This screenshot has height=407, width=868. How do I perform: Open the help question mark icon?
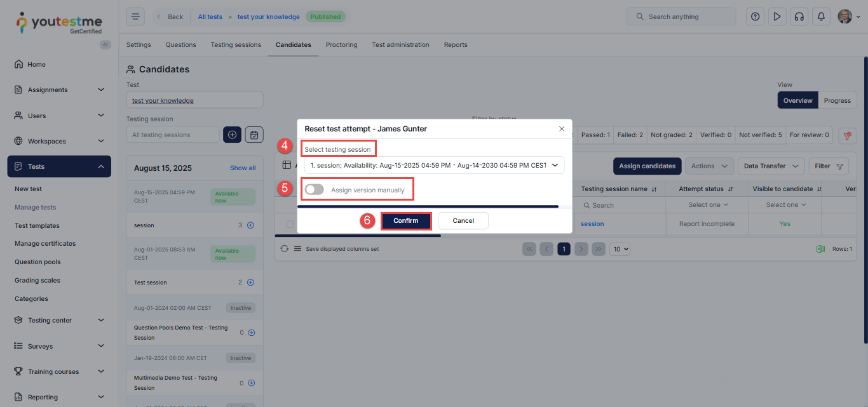pos(755,17)
